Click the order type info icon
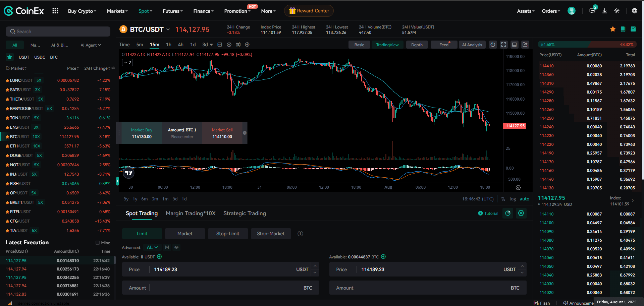The width and height of the screenshot is (644, 306). (300, 234)
